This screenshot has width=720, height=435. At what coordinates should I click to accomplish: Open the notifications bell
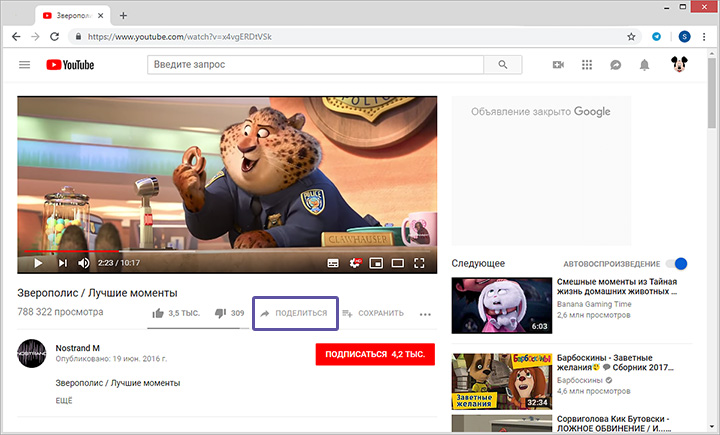(x=645, y=65)
